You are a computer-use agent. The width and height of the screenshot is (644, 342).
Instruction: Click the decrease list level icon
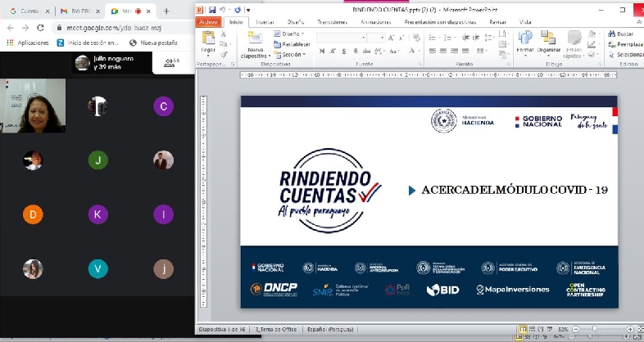pos(465,38)
